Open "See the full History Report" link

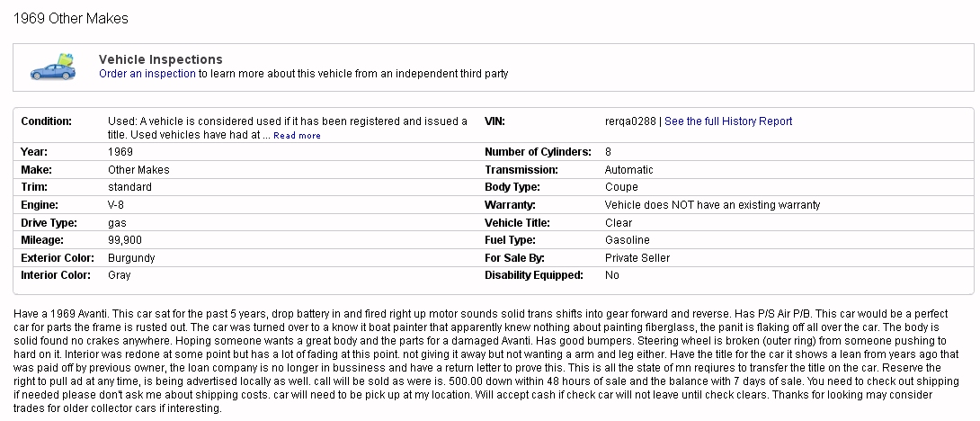pyautogui.click(x=728, y=121)
